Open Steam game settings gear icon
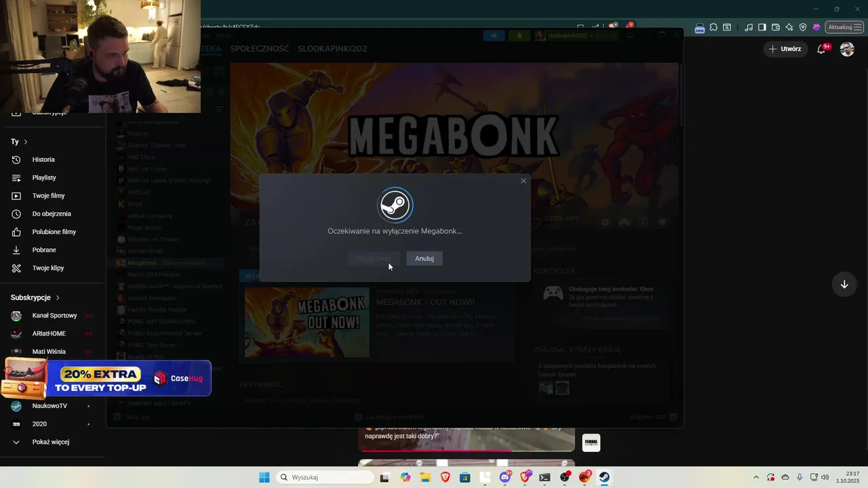 coord(606,222)
